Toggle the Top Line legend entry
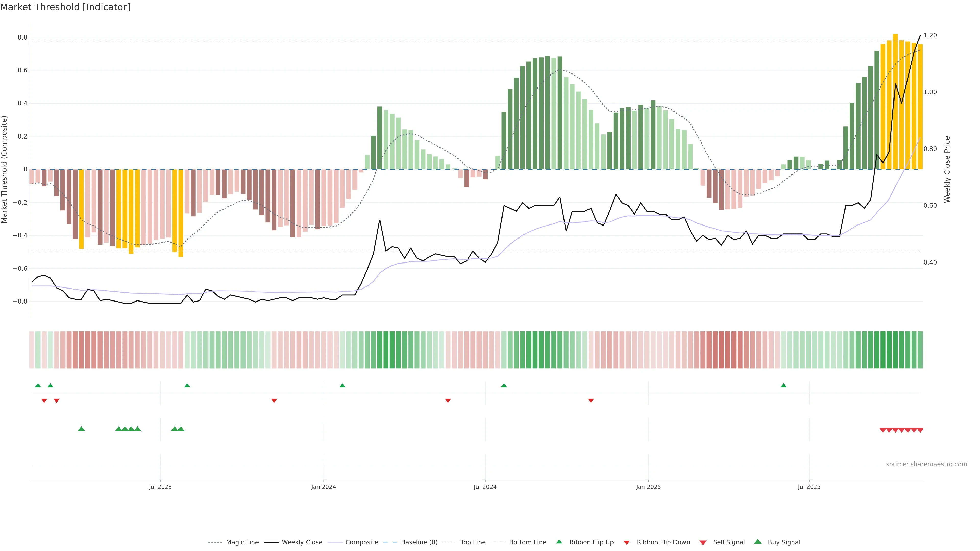Image resolution: width=980 pixels, height=551 pixels. [x=473, y=542]
